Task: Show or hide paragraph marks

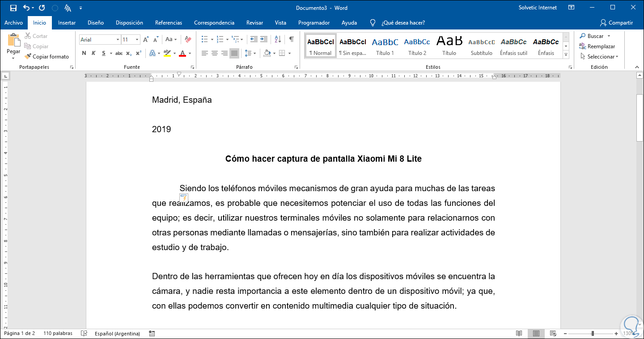Action: point(292,39)
